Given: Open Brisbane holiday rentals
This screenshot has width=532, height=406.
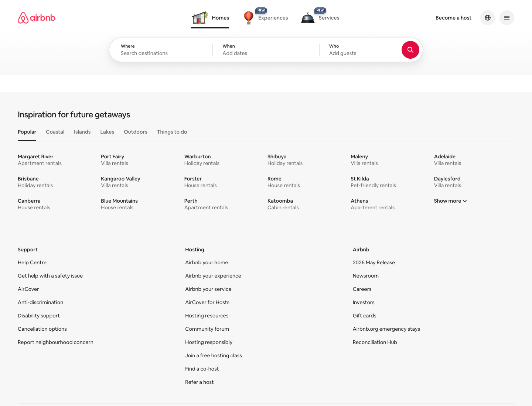Looking at the screenshot, I should tap(35, 182).
